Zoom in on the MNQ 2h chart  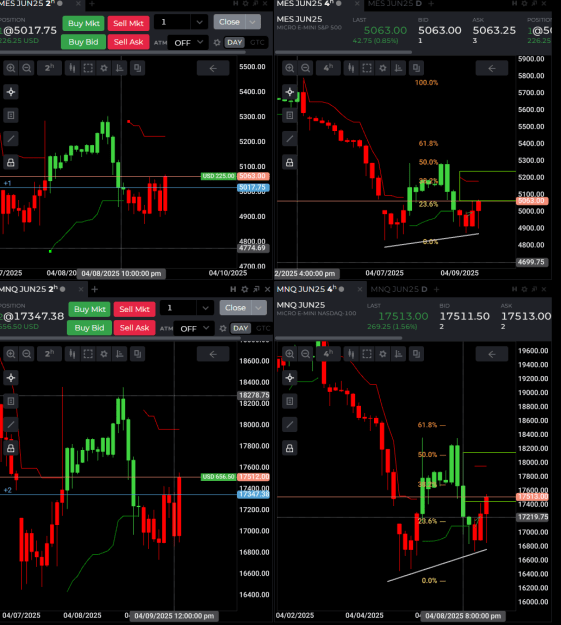point(11,354)
